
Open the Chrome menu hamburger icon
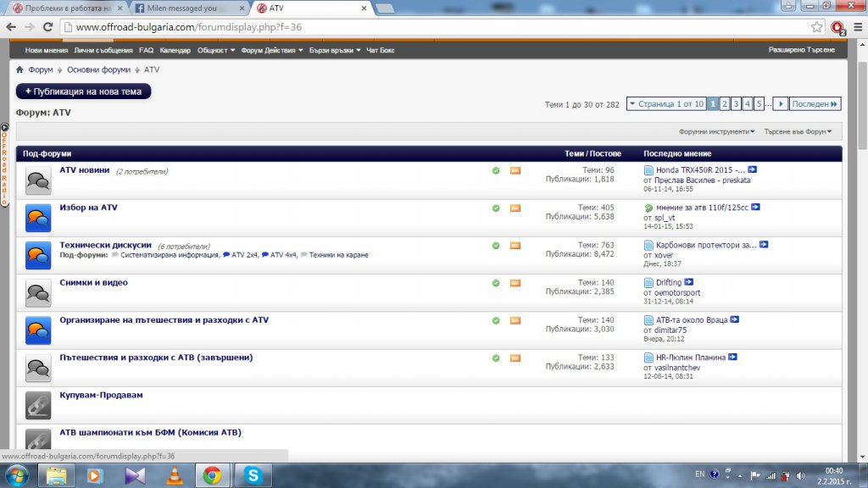(858, 27)
